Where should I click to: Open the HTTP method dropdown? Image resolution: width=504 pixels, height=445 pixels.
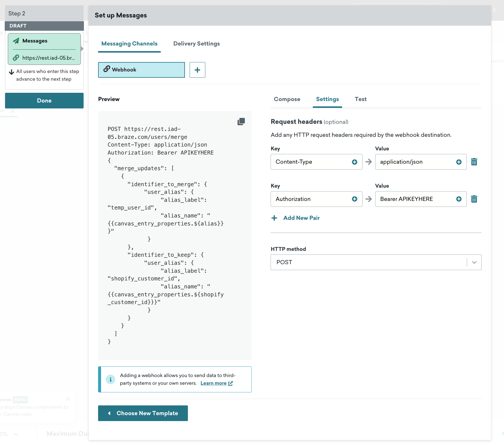[x=376, y=262]
